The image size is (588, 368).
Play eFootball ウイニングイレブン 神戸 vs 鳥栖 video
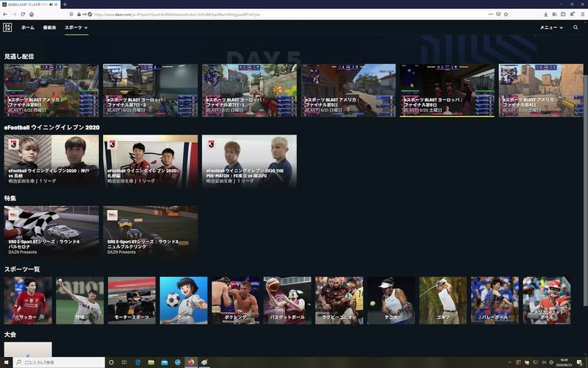click(x=51, y=159)
